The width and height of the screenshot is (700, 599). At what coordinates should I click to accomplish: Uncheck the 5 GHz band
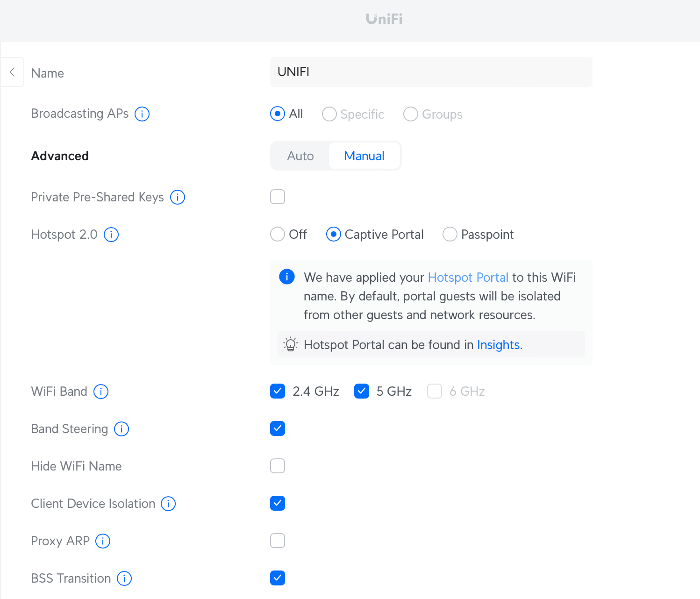tap(362, 391)
